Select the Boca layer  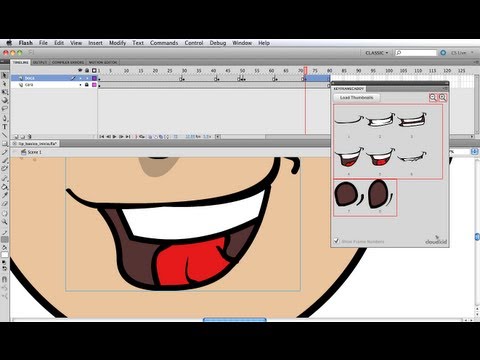[53, 78]
